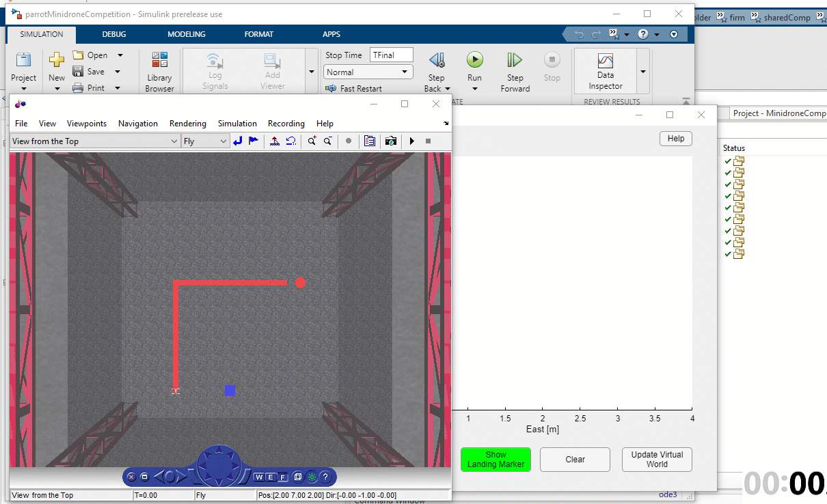Open the Fly navigation mode dropdown
This screenshot has width=827, height=504.
point(205,141)
